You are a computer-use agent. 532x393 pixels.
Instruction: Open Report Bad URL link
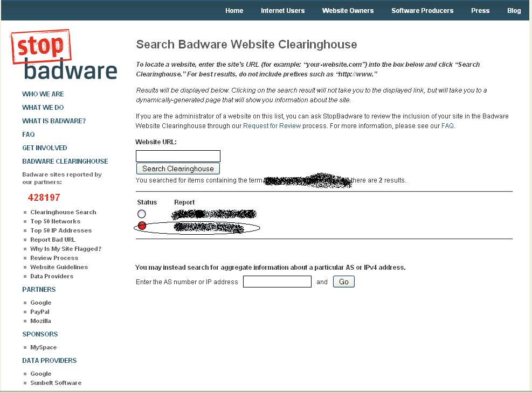pyautogui.click(x=53, y=240)
